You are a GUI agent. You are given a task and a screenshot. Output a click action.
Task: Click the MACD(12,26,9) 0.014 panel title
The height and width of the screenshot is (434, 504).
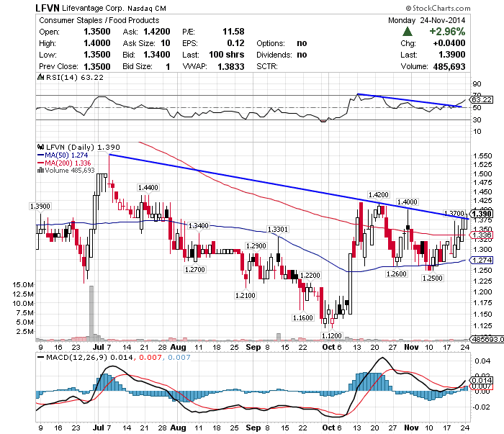pyautogui.click(x=89, y=357)
